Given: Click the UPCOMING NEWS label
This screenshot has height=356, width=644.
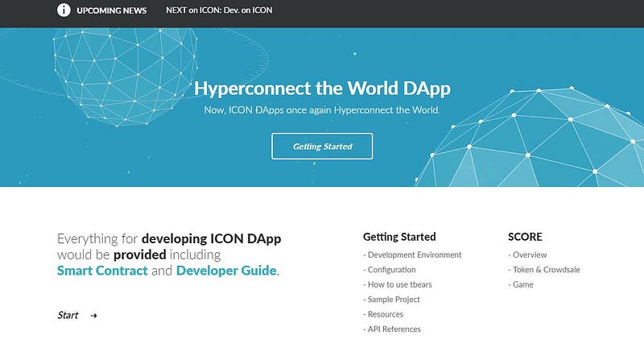Looking at the screenshot, I should pos(112,10).
